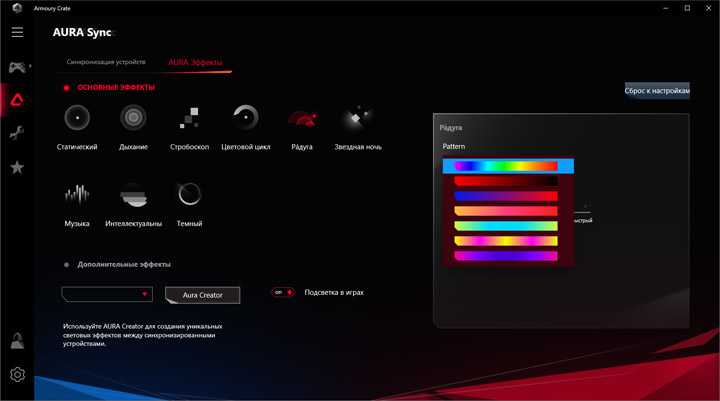This screenshot has height=401, width=720.
Task: Choose the full rainbow spectrum pattern
Action: pyautogui.click(x=508, y=166)
